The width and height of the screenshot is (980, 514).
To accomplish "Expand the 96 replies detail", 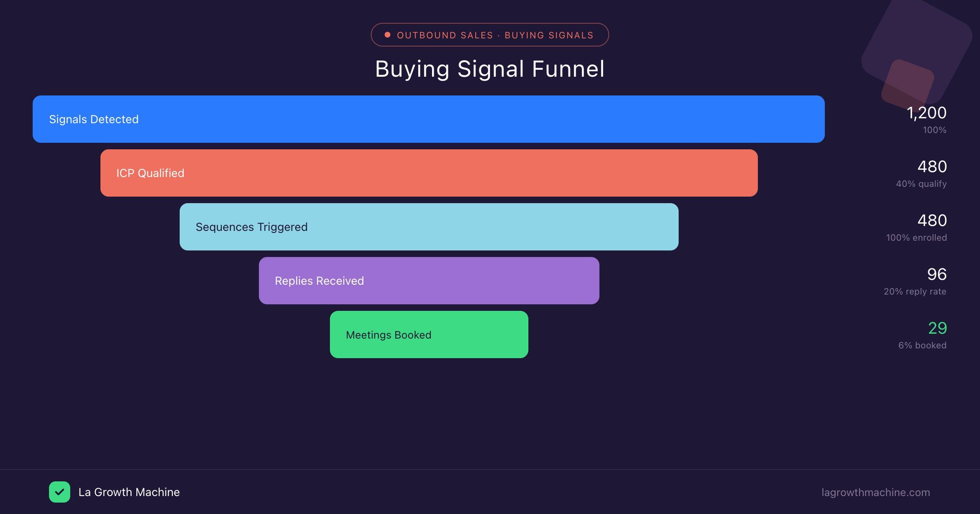I will coord(938,275).
